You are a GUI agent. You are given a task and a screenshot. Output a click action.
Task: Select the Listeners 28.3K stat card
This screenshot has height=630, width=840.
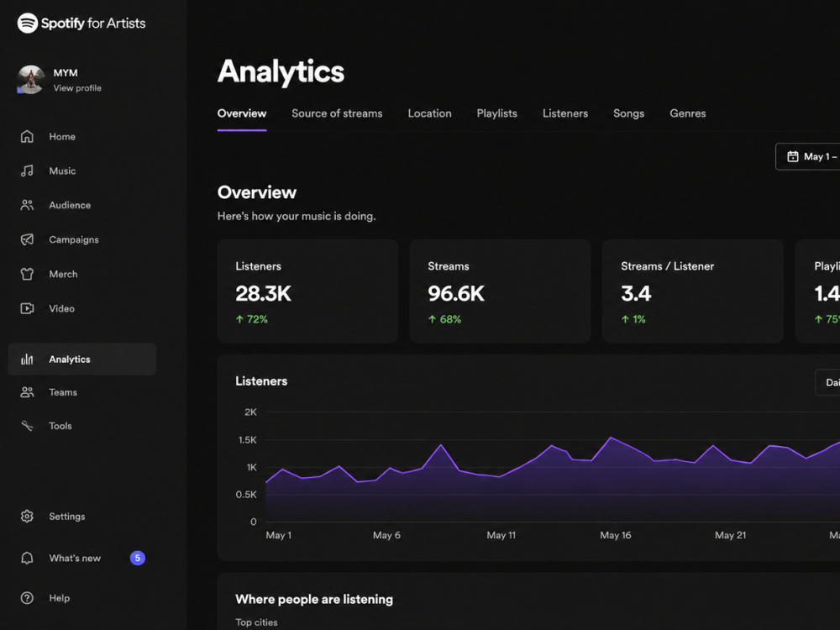[307, 291]
